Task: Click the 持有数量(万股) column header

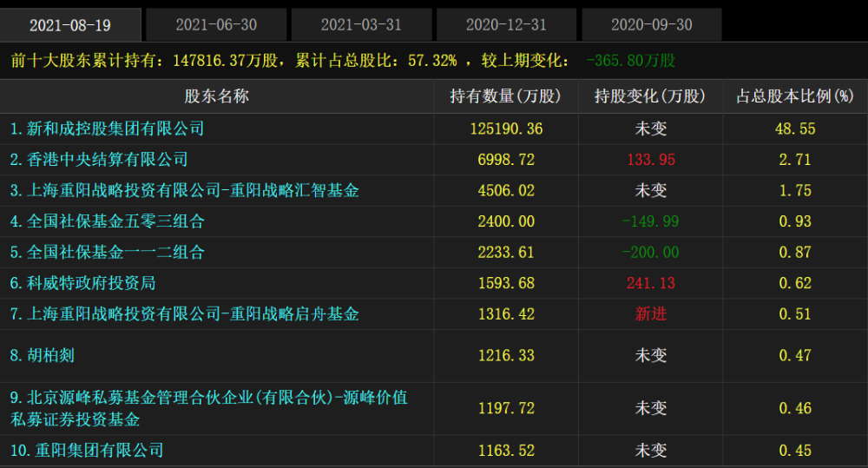Action: click(505, 96)
